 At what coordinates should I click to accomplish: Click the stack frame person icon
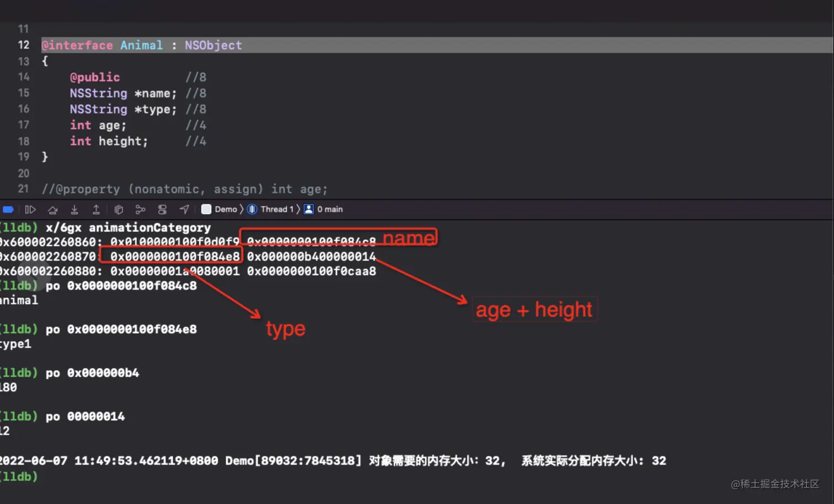(x=309, y=210)
